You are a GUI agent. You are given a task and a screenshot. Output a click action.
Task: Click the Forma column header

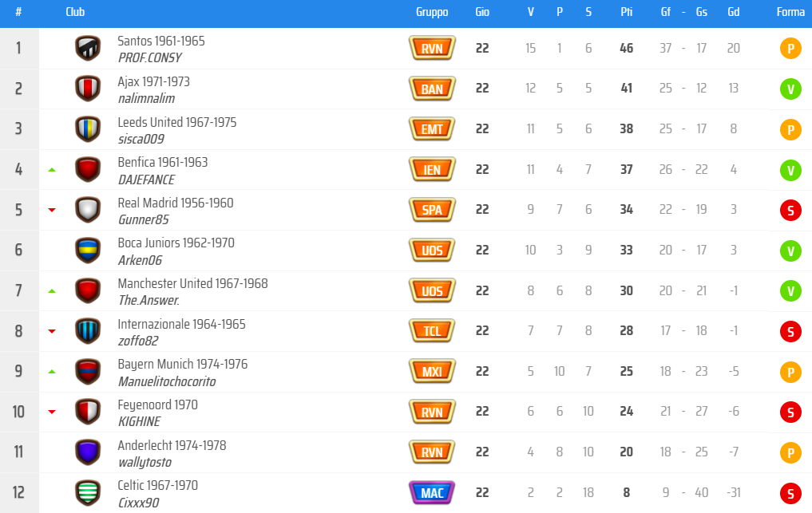[790, 12]
